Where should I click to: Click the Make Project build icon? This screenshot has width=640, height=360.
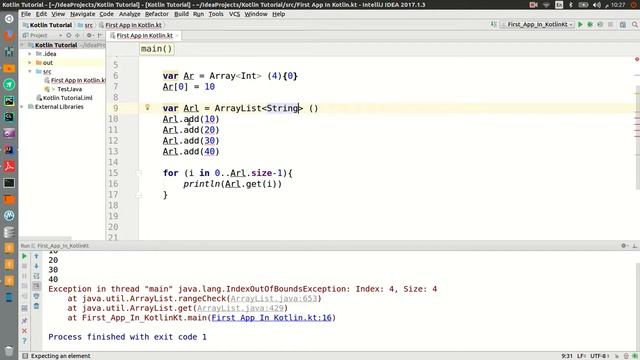493,25
